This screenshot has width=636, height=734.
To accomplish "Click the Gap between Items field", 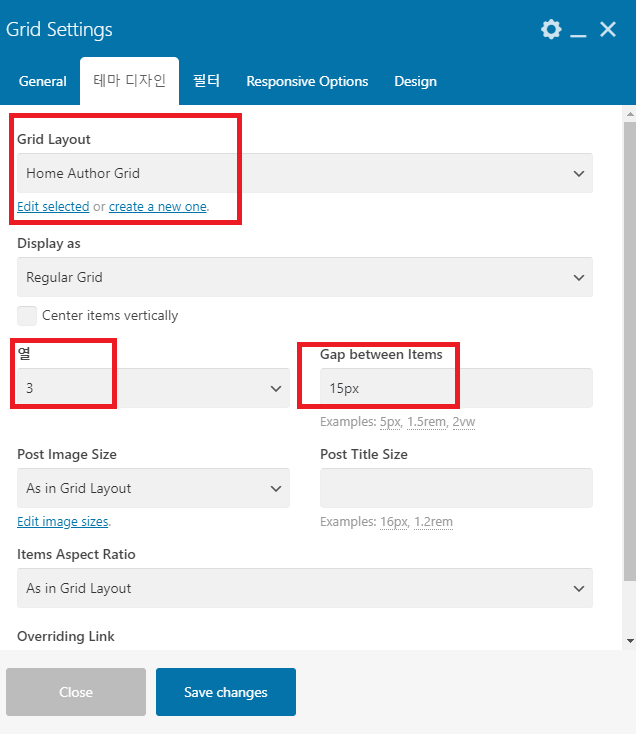I will pyautogui.click(x=456, y=388).
